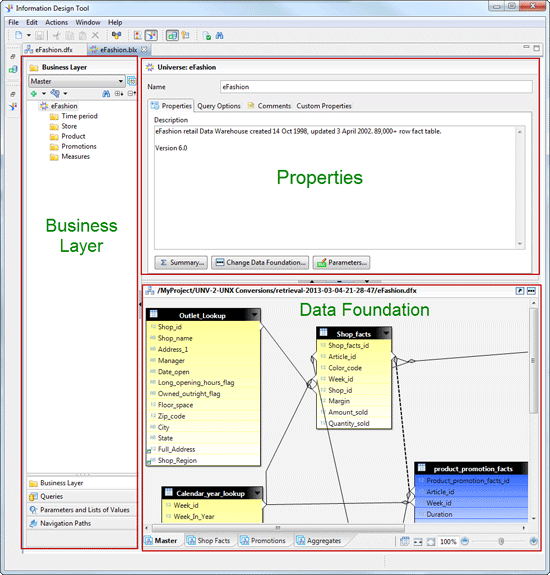Select the Master data foundation view tab
This screenshot has width=550, height=575.
[161, 541]
